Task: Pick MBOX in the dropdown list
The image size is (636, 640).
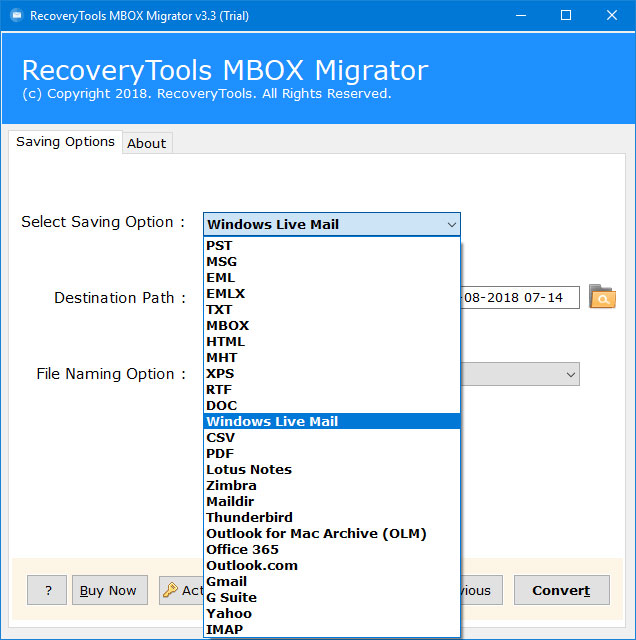Action: tap(332, 326)
